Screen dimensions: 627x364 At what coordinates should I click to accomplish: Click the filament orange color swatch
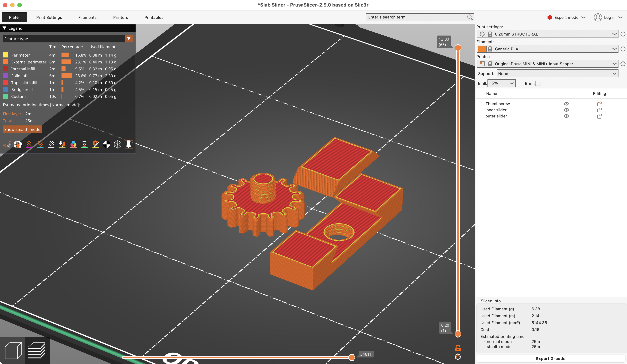[x=482, y=49]
